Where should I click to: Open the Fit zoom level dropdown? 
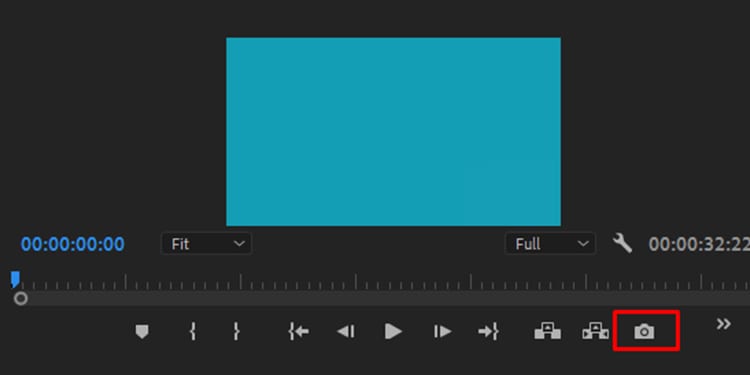pyautogui.click(x=206, y=244)
